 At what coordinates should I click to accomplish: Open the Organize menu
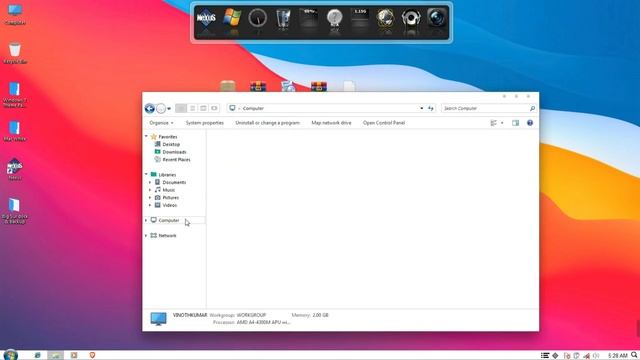[x=161, y=123]
